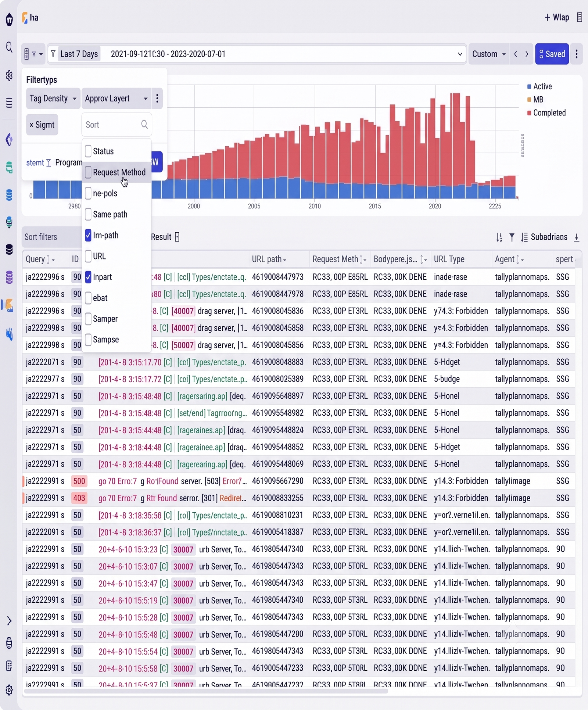The image size is (588, 710).
Task: Open the Approv Layert dropdown
Action: pyautogui.click(x=116, y=98)
